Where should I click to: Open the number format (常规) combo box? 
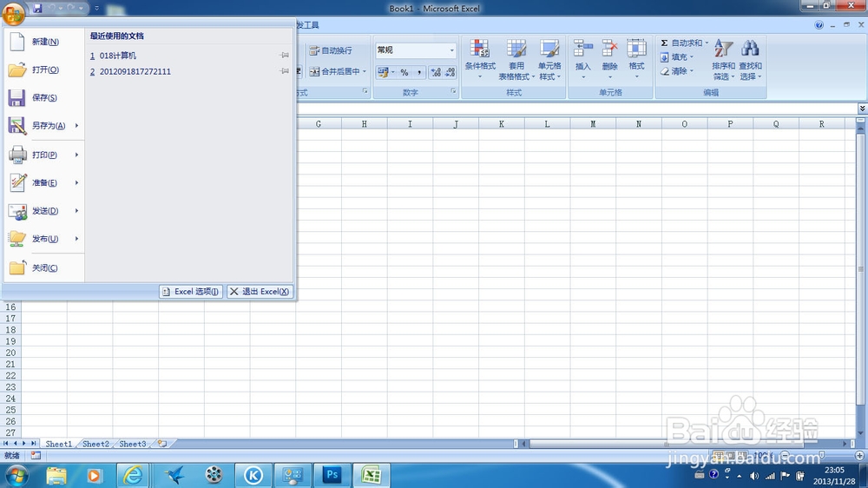click(x=416, y=49)
